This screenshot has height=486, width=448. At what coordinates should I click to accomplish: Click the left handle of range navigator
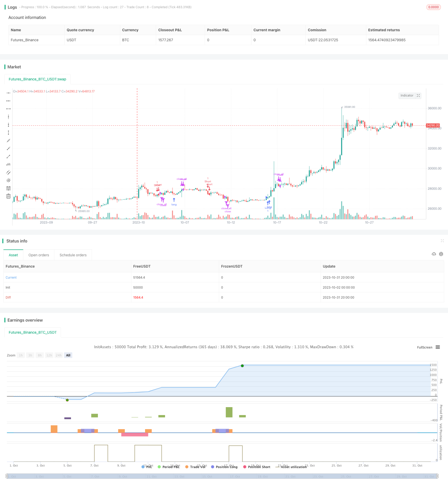(x=7, y=476)
